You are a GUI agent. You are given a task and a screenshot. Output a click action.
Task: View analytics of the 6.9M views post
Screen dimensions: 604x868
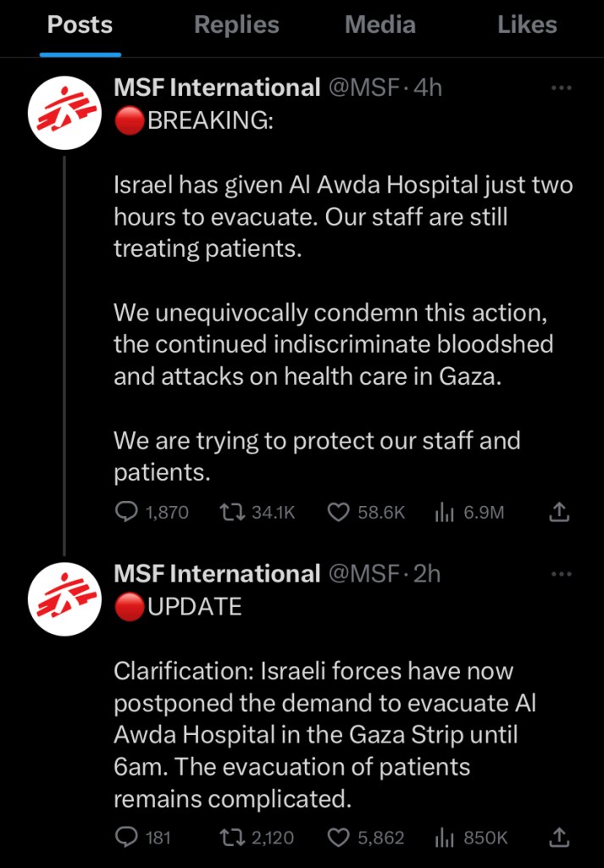pyautogui.click(x=446, y=512)
